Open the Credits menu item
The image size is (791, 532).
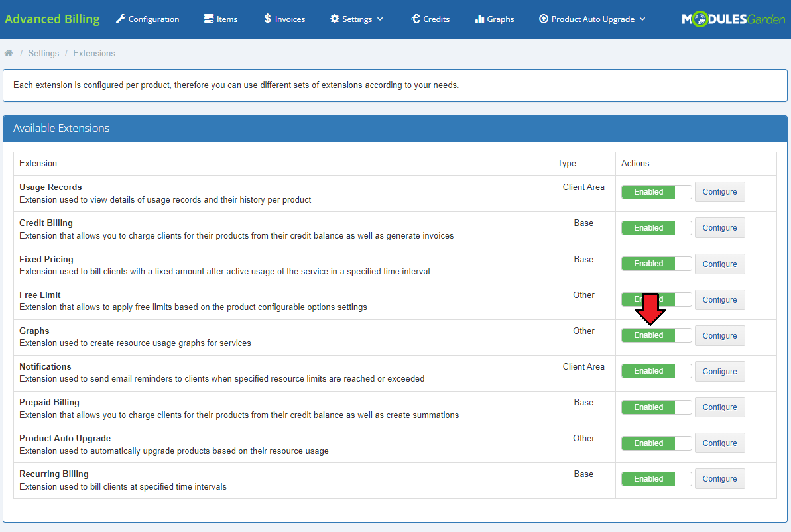[x=430, y=19]
